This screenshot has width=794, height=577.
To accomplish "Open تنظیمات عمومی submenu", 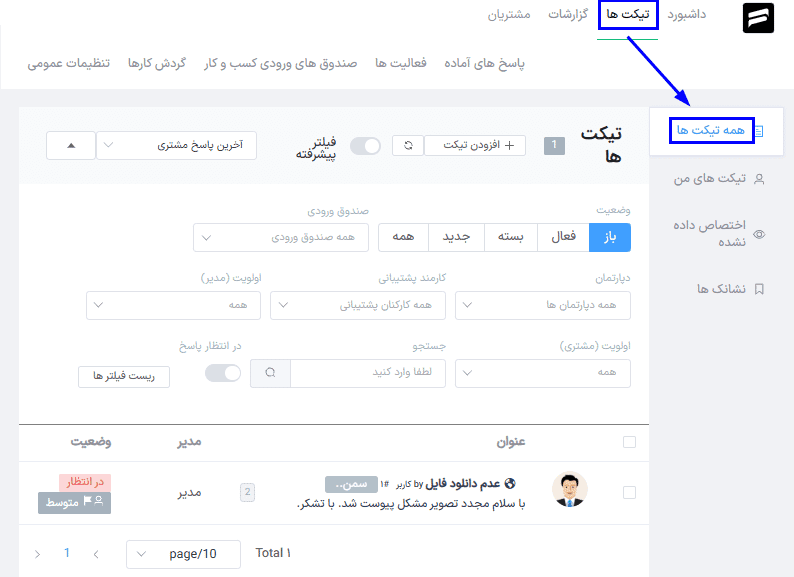I will 68,63.
